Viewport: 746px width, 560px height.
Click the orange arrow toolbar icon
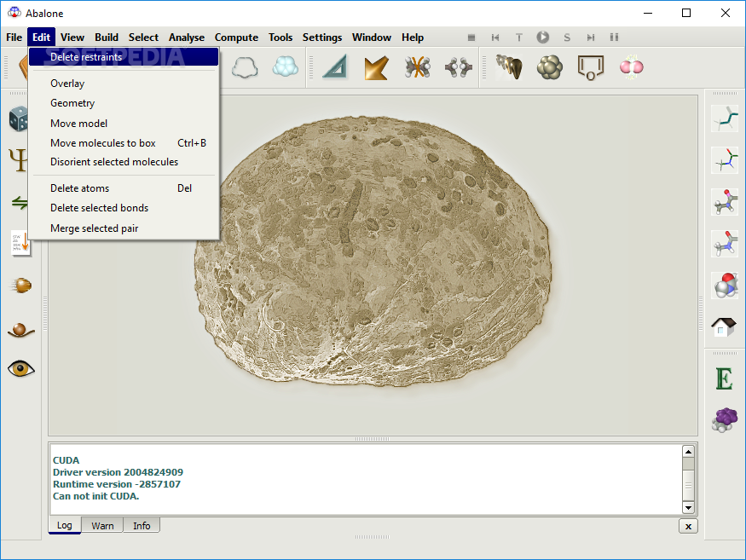point(376,67)
